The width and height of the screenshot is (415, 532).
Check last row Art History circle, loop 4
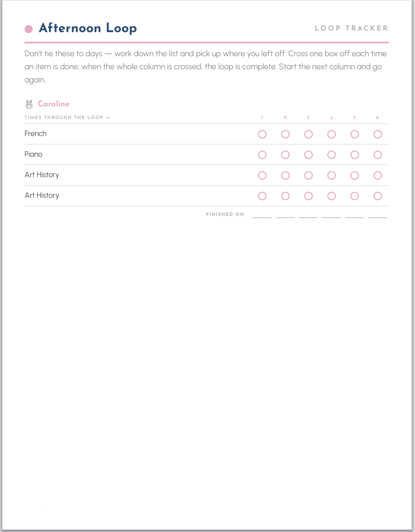coord(331,196)
